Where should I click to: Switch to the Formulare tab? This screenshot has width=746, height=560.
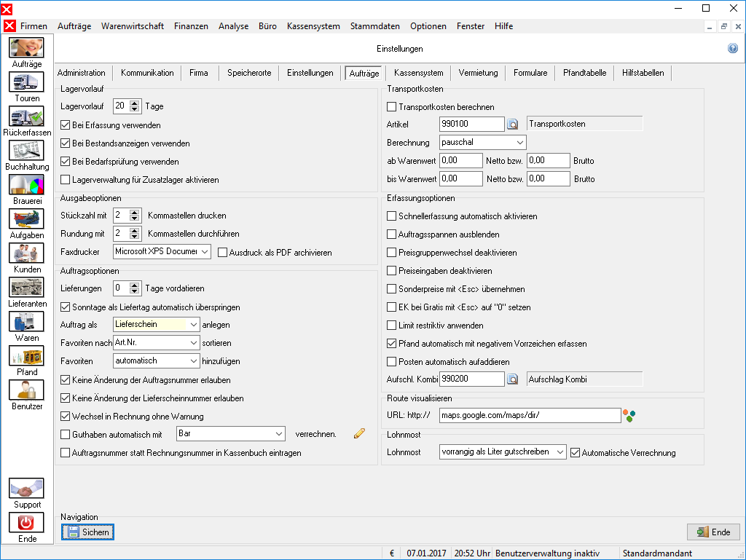point(530,73)
